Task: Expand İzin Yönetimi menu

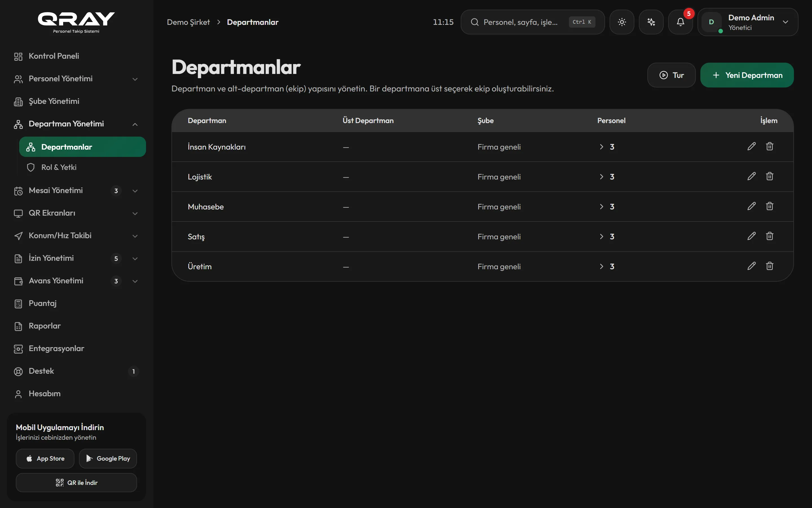Action: 76,258
